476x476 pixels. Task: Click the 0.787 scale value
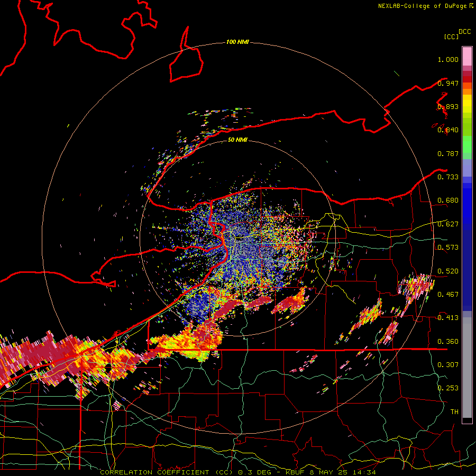pyautogui.click(x=448, y=153)
